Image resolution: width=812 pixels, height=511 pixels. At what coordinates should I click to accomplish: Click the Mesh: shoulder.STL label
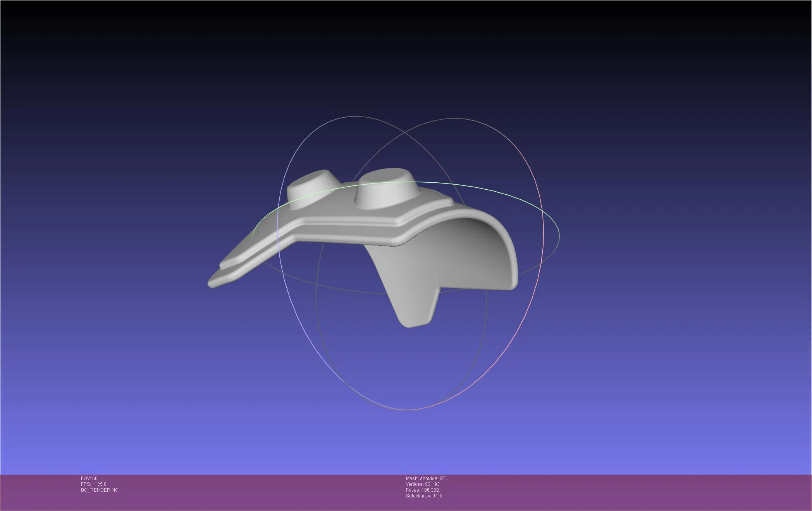tap(427, 478)
